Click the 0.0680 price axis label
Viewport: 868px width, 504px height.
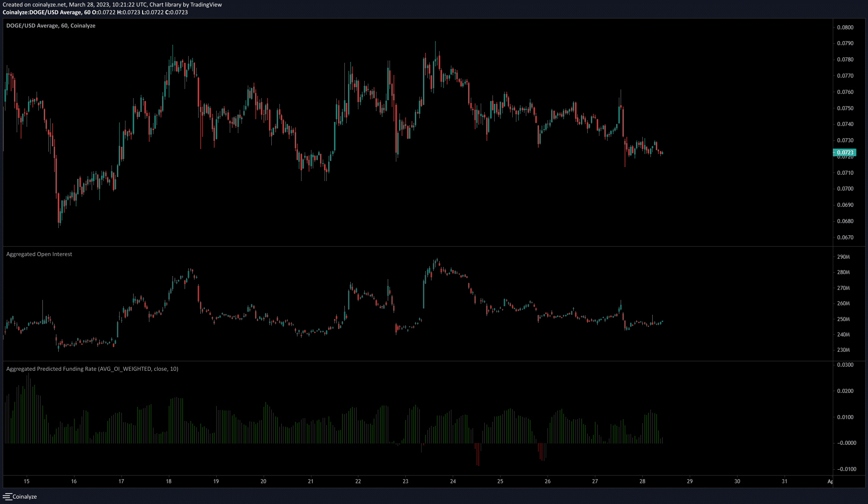[845, 221]
